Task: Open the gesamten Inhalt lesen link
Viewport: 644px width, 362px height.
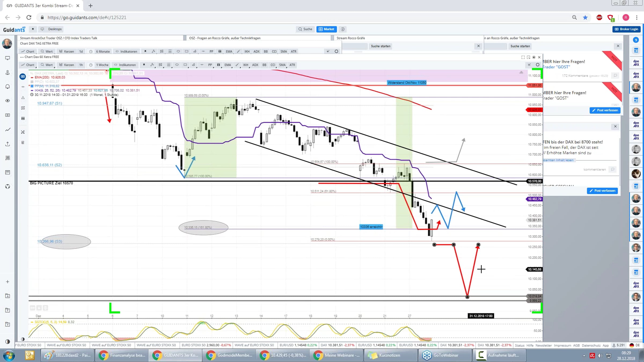Action: 558,160
